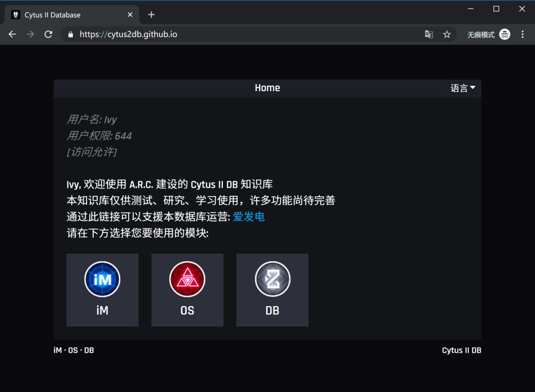This screenshot has height=392, width=535.
Task: Bookmark page with star icon
Action: click(x=447, y=34)
